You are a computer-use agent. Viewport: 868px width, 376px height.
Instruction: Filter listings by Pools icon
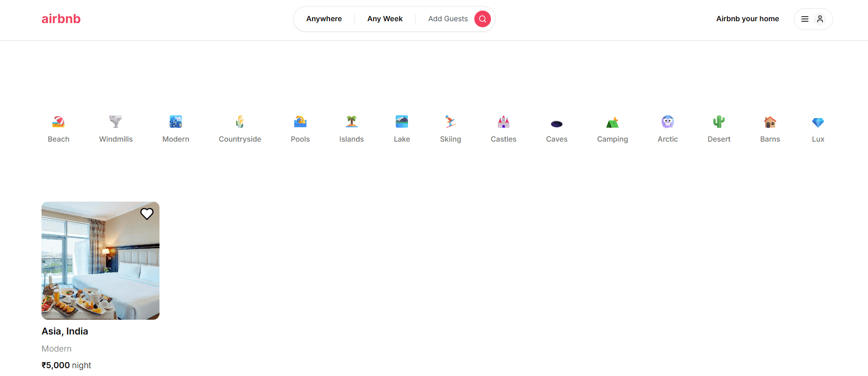(300, 122)
